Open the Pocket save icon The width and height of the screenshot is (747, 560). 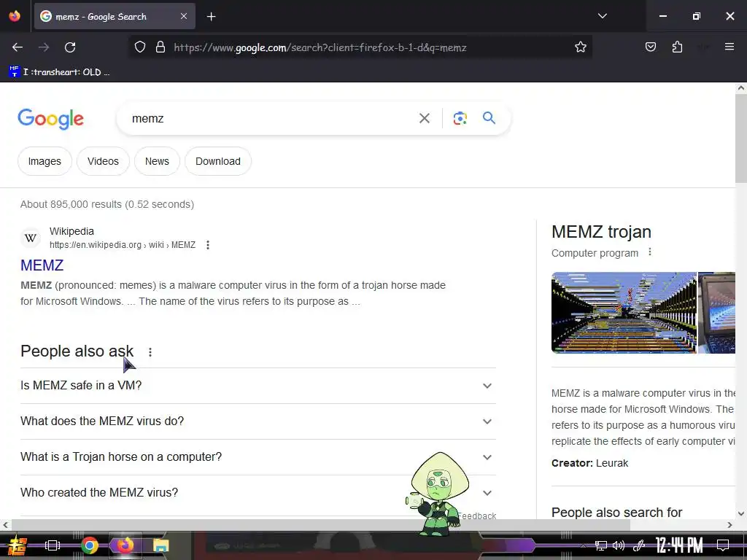click(650, 47)
